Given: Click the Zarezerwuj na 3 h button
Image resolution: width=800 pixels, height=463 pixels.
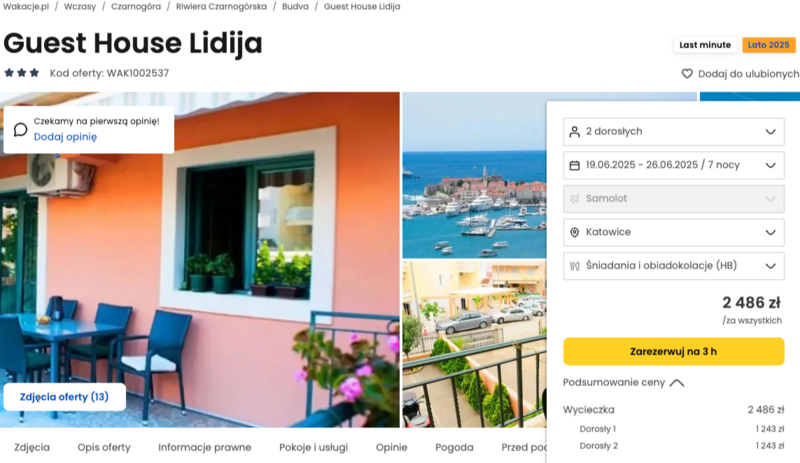Looking at the screenshot, I should tap(673, 351).
